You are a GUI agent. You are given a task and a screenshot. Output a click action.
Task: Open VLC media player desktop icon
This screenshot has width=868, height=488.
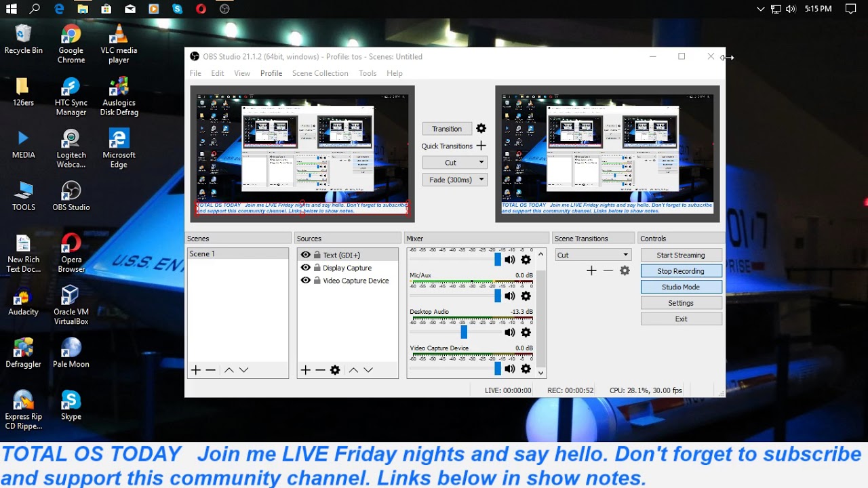tap(119, 44)
